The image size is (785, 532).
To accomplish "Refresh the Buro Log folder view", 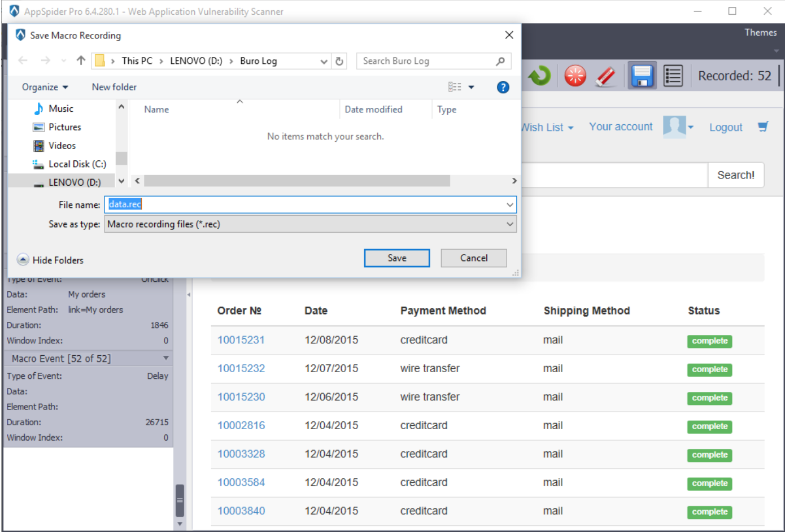I will click(x=339, y=61).
